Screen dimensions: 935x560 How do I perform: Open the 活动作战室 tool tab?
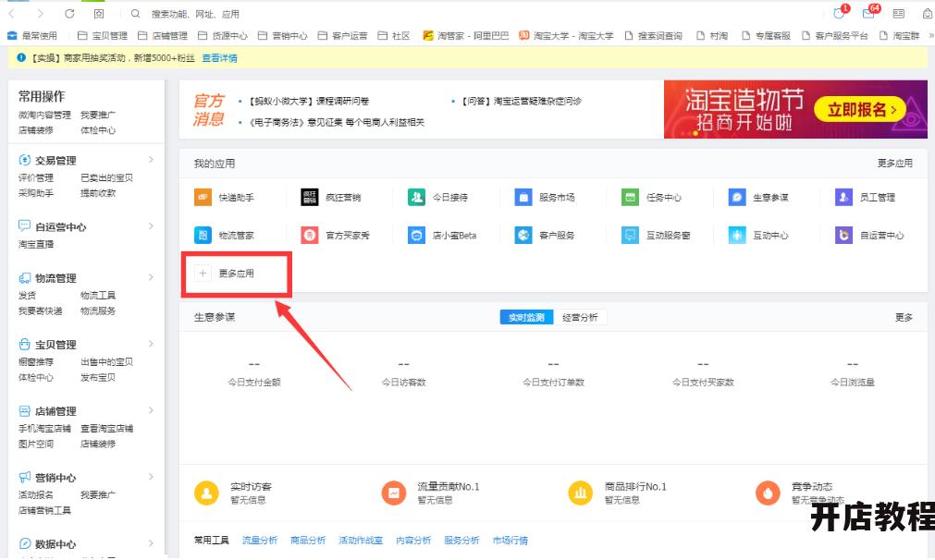click(361, 541)
